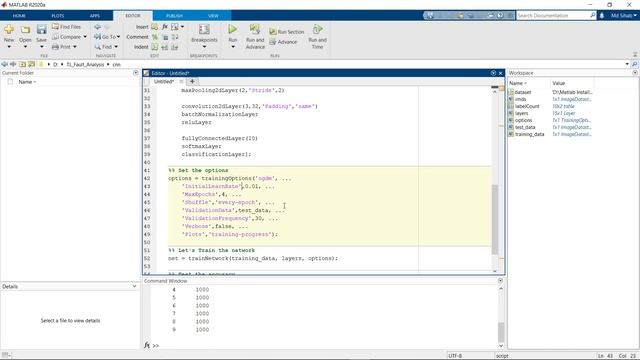Viewport: 640px width, 360px height.
Task: Click the Find magnifier button
Action: pos(106,47)
